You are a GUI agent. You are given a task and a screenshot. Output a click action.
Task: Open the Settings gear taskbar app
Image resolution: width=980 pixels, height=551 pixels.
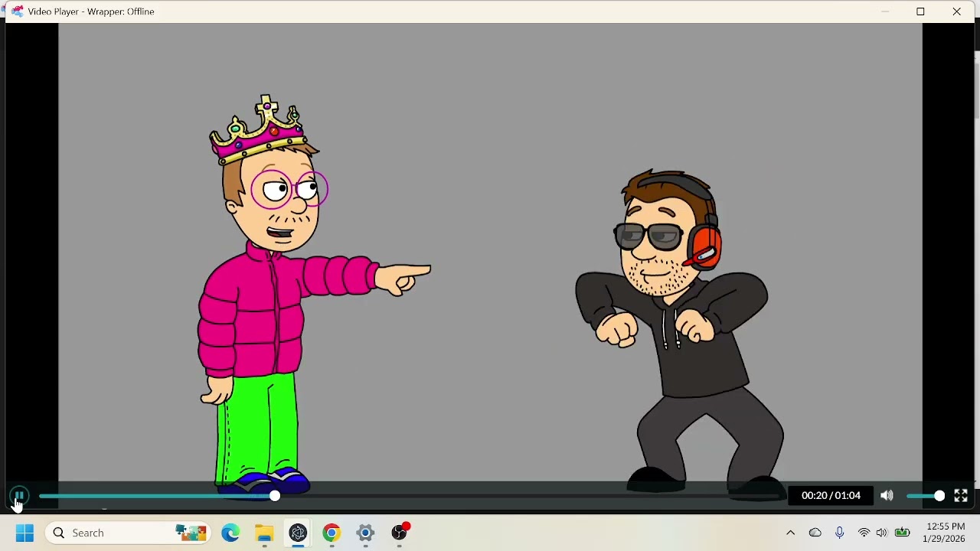(365, 533)
